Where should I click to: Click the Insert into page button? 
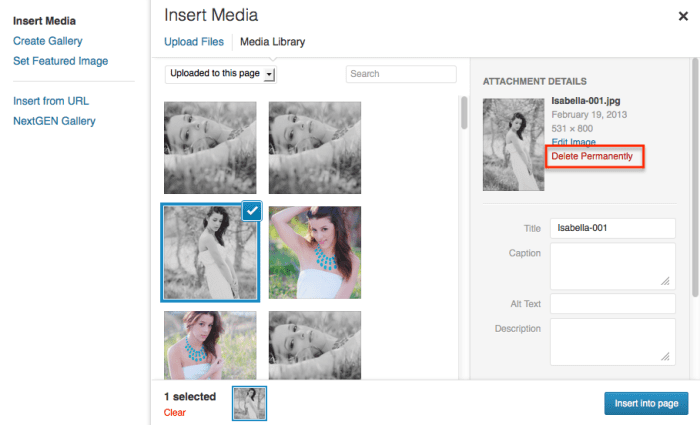[x=646, y=404]
